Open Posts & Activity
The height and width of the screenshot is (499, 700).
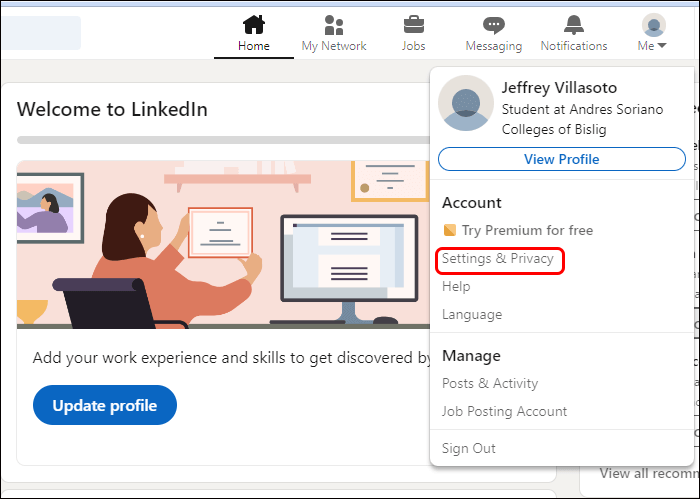[490, 383]
